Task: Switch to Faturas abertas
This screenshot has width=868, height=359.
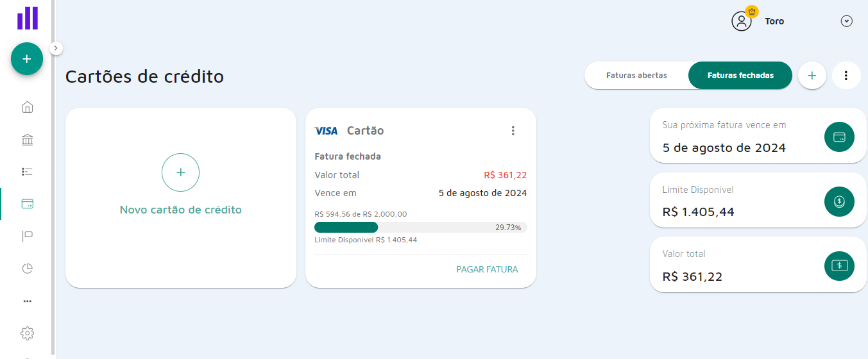Action: [636, 76]
